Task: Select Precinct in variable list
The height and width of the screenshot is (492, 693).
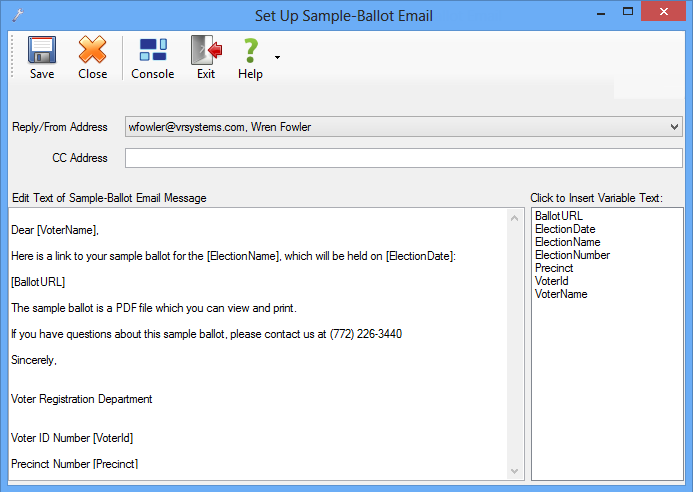Action: [554, 268]
